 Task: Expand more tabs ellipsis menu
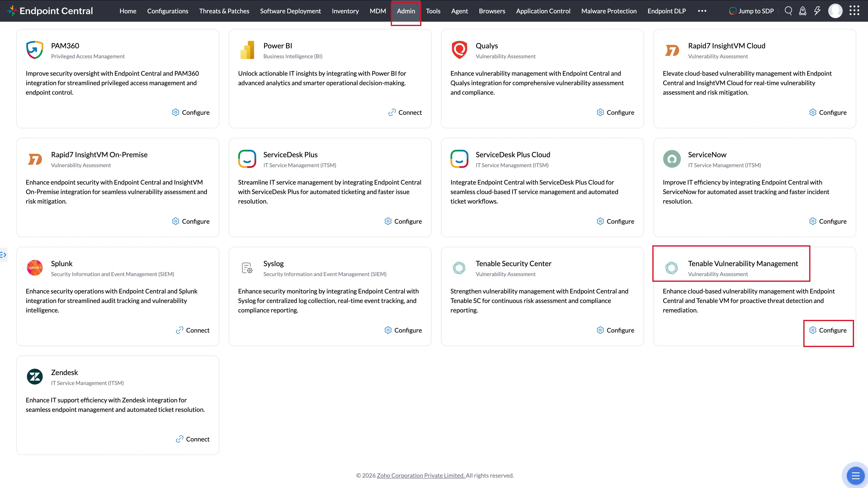click(702, 11)
